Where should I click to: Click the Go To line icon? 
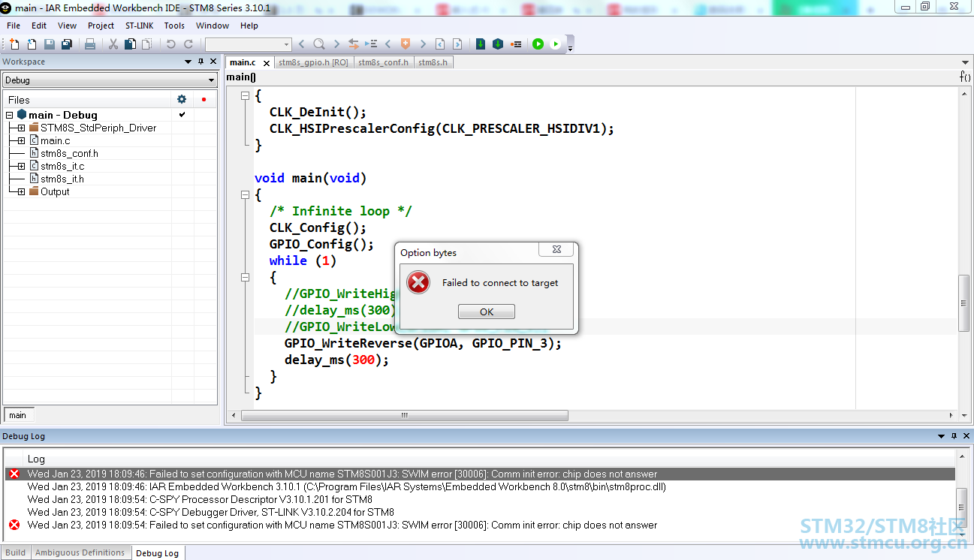(x=370, y=44)
